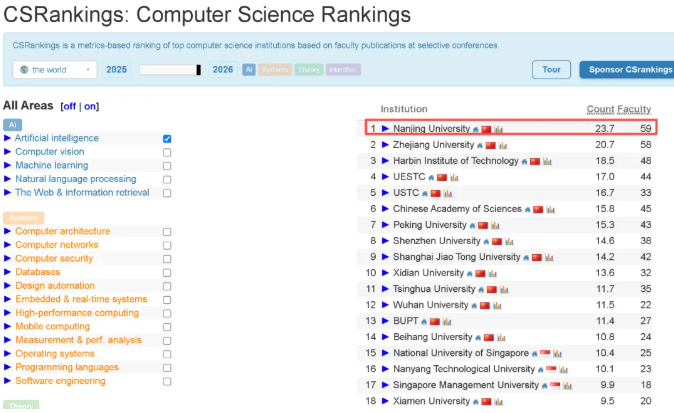Click the Sponsor CSrankings button
This screenshot has height=413, width=674.
(628, 70)
